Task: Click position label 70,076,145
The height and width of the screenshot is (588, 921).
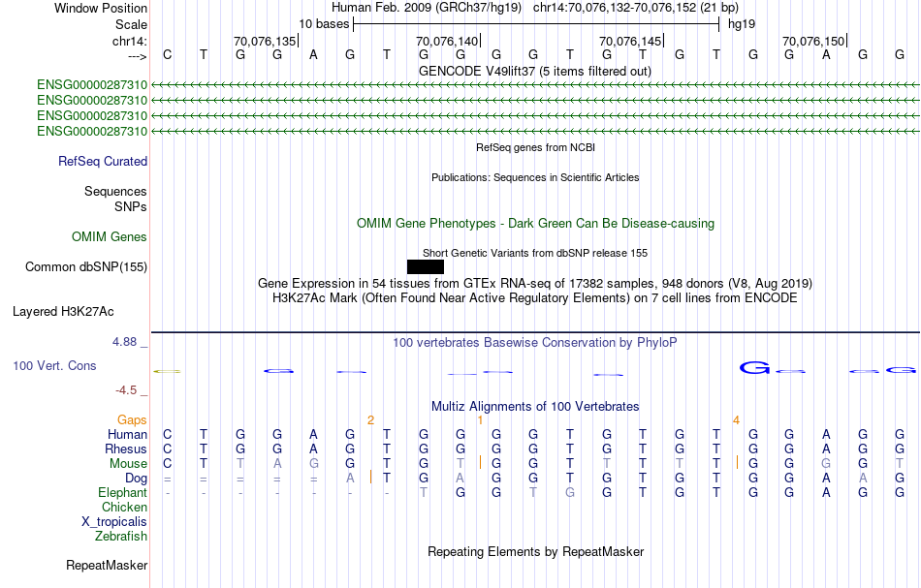Action: 630,41
